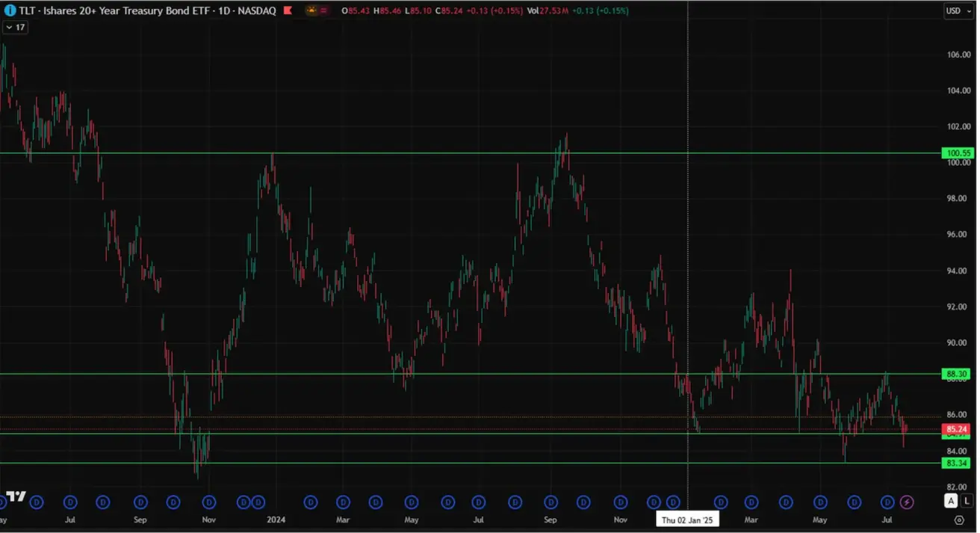Click dividend marker above Nov 2023
Viewport: 980px width, 533px height.
pos(209,502)
